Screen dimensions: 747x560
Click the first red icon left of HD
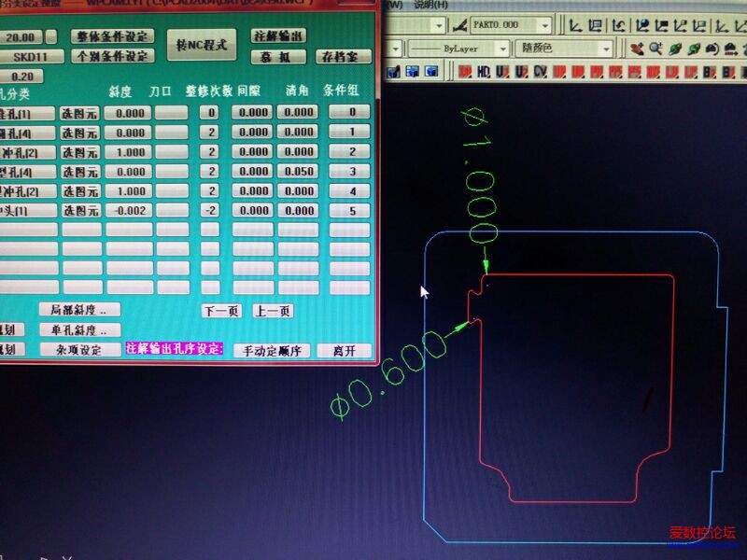point(464,72)
